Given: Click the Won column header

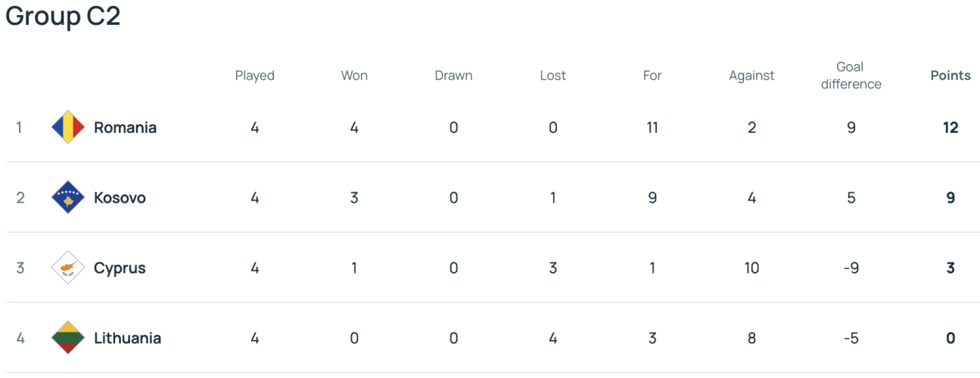Looking at the screenshot, I should point(354,76).
